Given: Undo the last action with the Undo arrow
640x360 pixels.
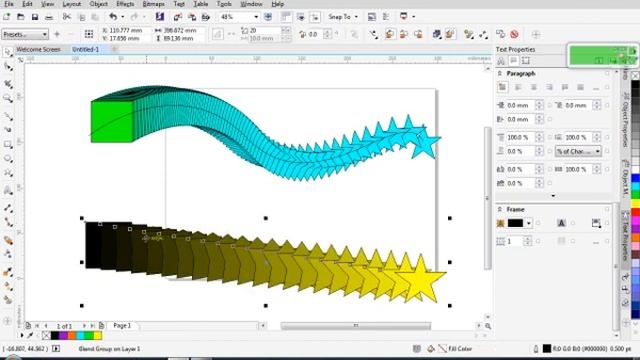Looking at the screenshot, I should click(x=113, y=17).
